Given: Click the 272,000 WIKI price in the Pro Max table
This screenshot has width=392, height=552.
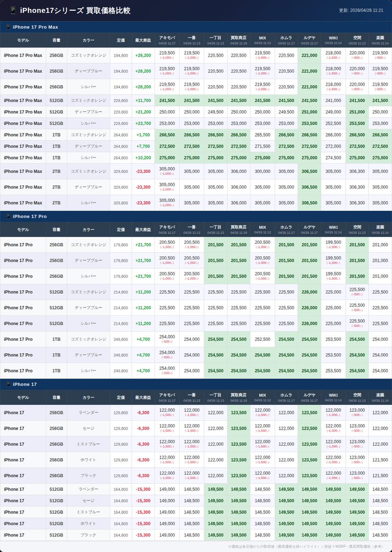Looking at the screenshot, I should (333, 146).
